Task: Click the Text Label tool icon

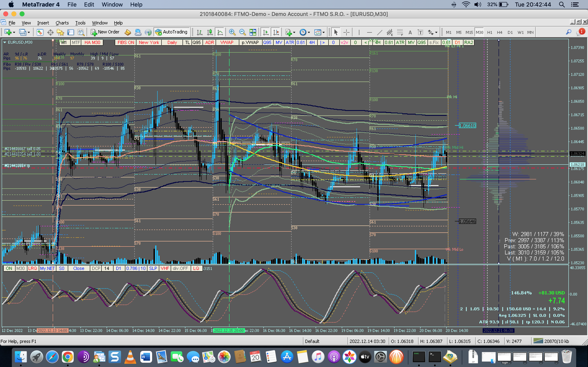Action: click(x=420, y=32)
